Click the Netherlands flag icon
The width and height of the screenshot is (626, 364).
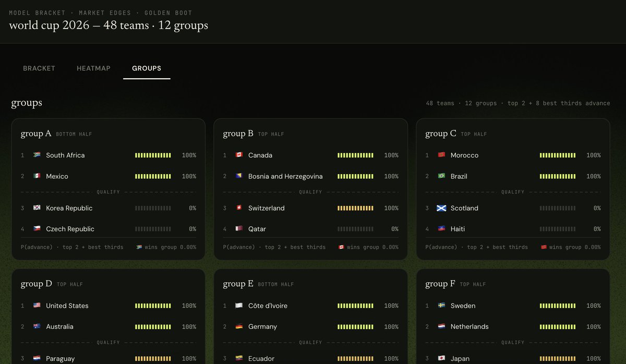point(441,326)
